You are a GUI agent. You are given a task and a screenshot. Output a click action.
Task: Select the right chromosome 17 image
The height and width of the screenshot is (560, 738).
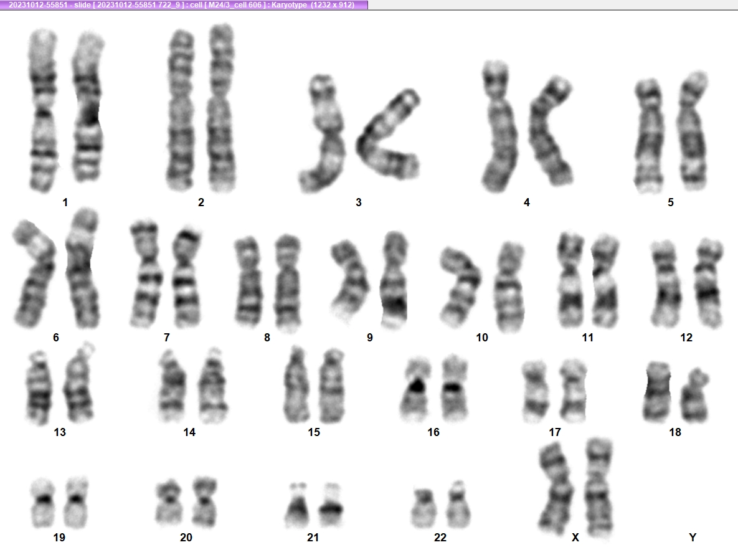[572, 391]
